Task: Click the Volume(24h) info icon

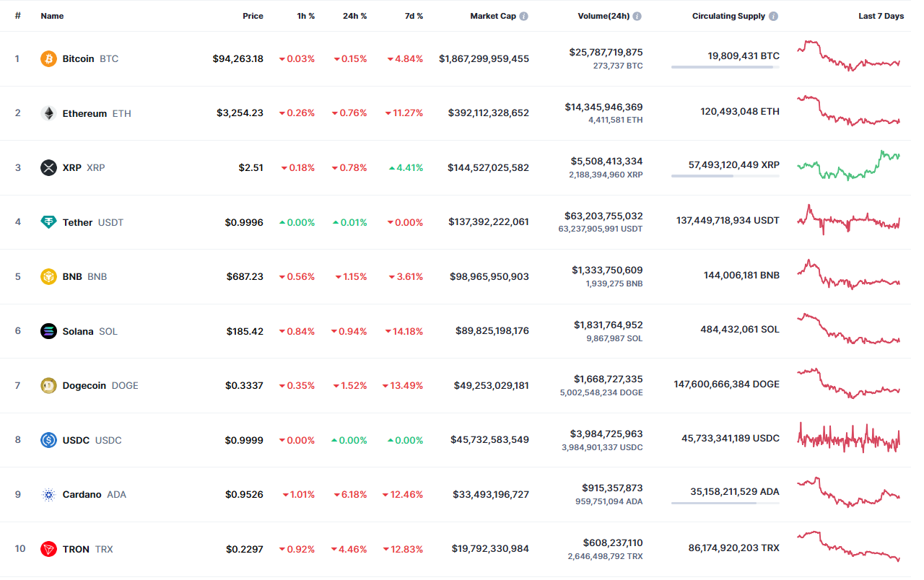Action: [637, 16]
